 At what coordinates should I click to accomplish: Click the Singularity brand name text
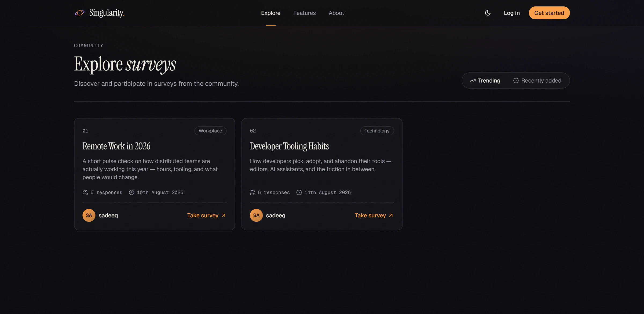point(107,13)
